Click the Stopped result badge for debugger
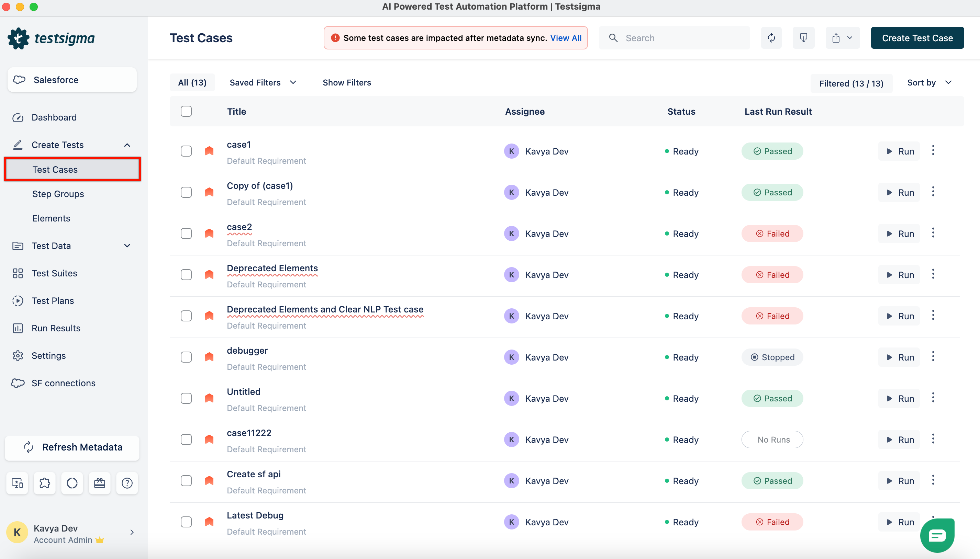Viewport: 980px width, 559px height. point(772,357)
